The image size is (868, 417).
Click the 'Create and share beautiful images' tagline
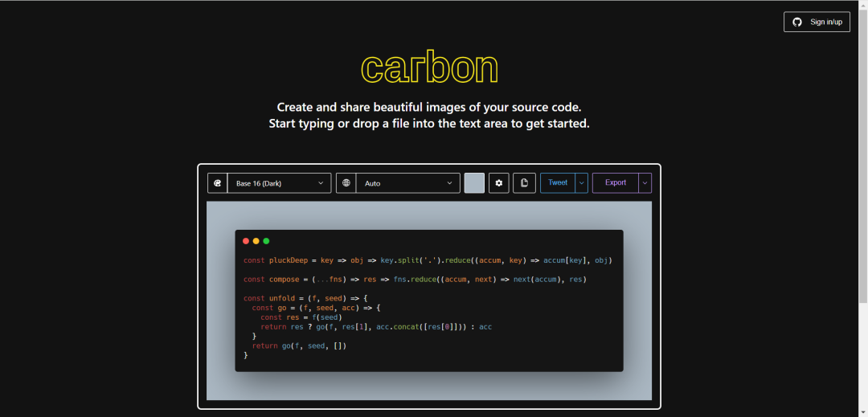[x=429, y=108]
